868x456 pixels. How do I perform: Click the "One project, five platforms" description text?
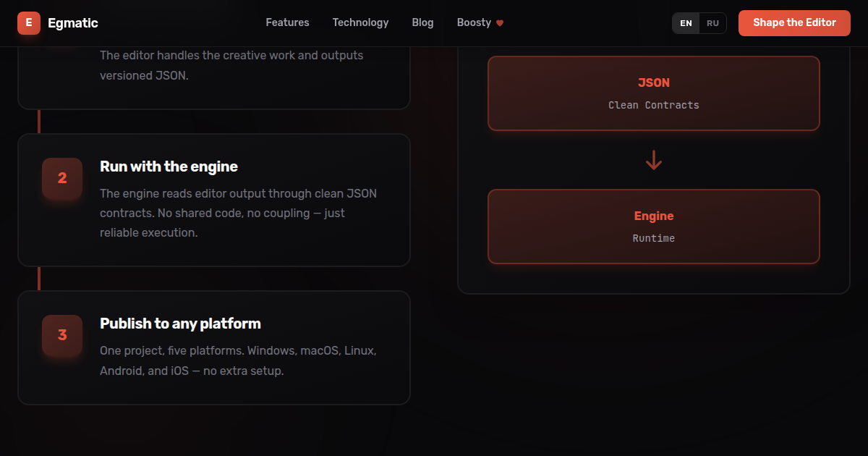(x=238, y=360)
